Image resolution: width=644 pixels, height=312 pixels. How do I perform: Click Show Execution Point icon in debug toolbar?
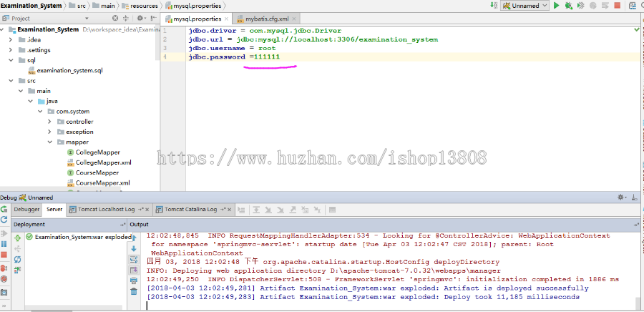(241, 210)
